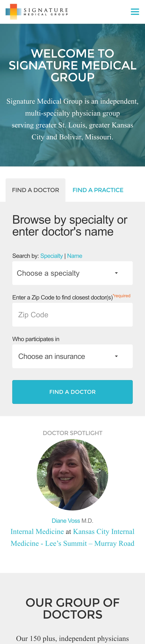Click the Doctor Spotlight heading
This screenshot has height=644, width=145.
(x=72, y=433)
